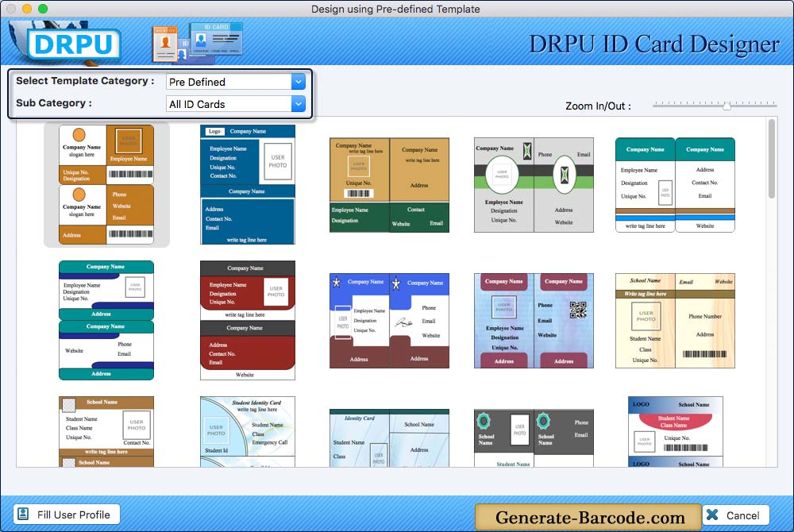This screenshot has width=794, height=532.
Task: Choose the brown School Name student template
Action: pos(106,431)
